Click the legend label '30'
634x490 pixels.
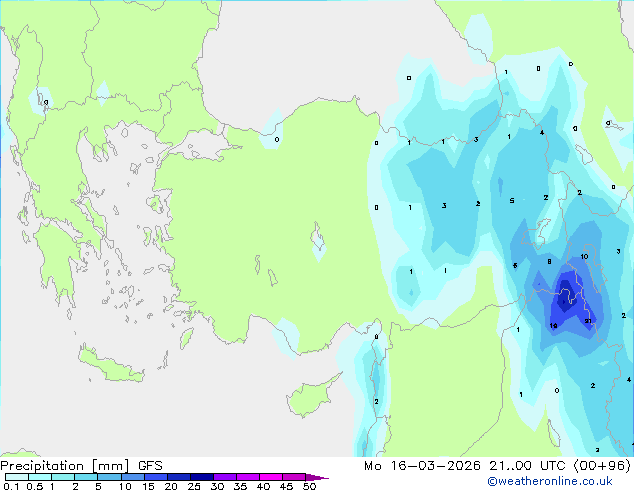[217, 486]
